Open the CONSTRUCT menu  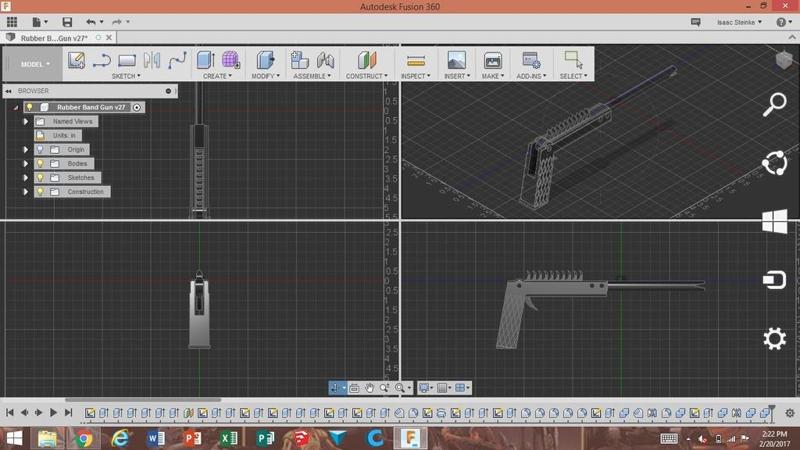click(367, 76)
